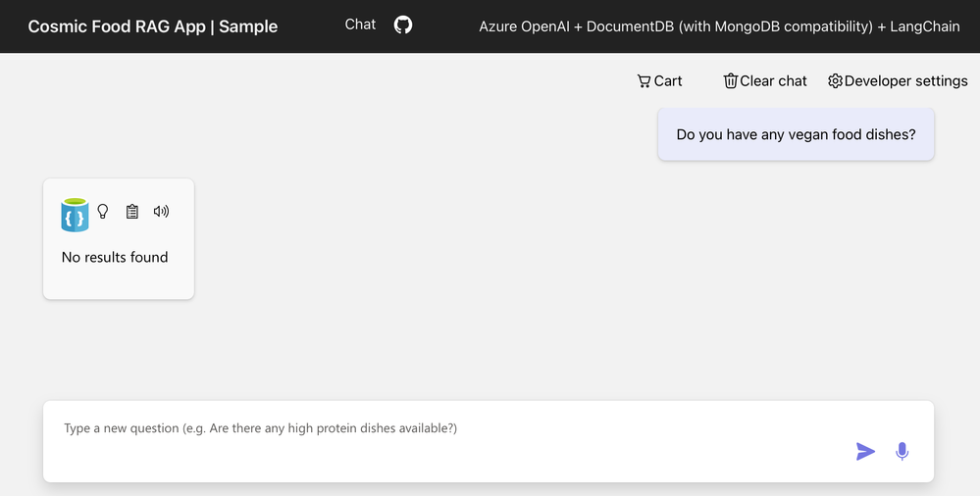
Task: Show supporting content via clipboard icon
Action: [132, 211]
